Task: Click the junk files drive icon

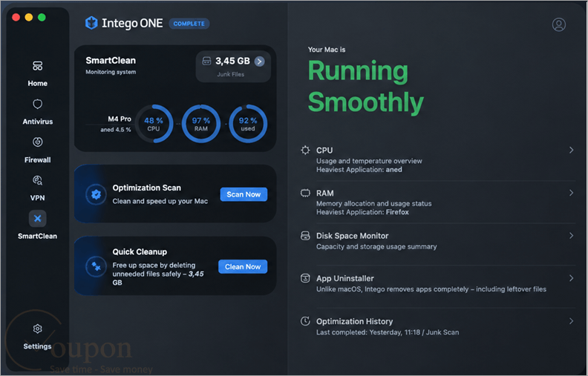Action: tap(206, 61)
